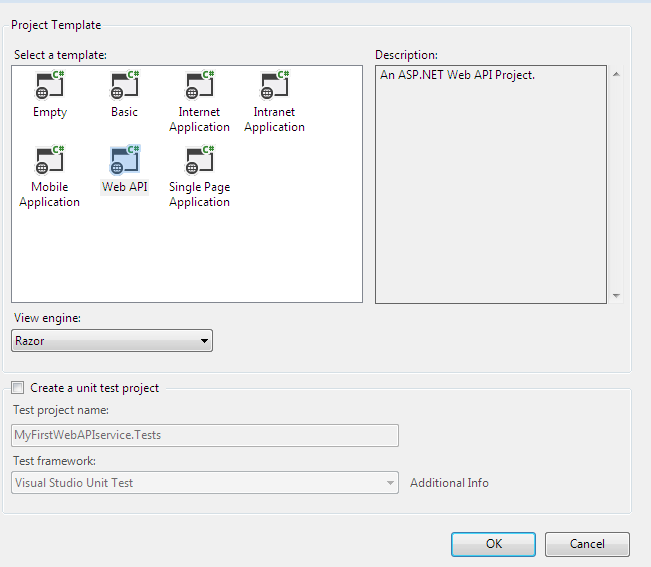
Task: Select the Web API template icon
Action: pos(125,160)
